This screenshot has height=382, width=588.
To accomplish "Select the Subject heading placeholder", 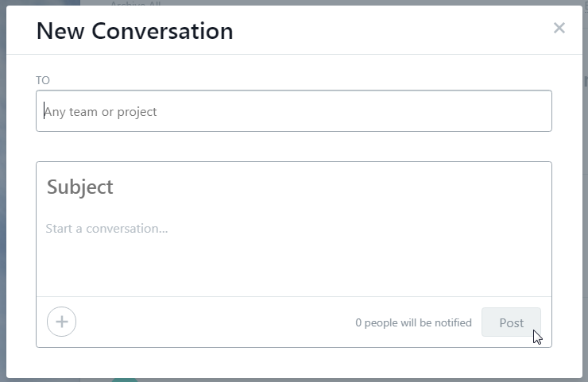I will (80, 187).
